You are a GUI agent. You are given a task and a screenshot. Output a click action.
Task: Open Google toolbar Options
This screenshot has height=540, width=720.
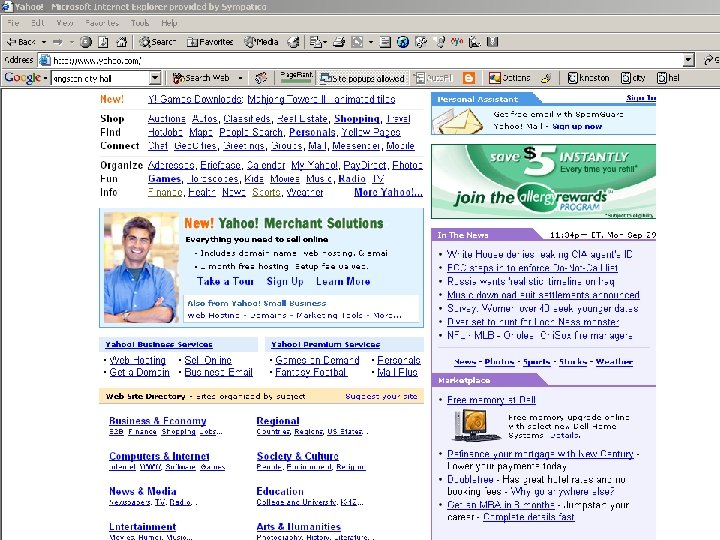510,78
